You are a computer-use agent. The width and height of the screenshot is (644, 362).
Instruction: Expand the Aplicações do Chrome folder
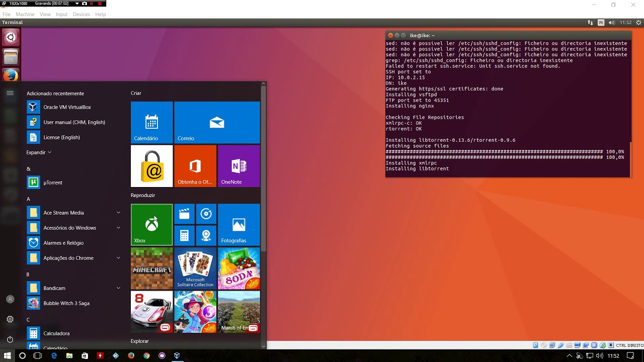(74, 258)
